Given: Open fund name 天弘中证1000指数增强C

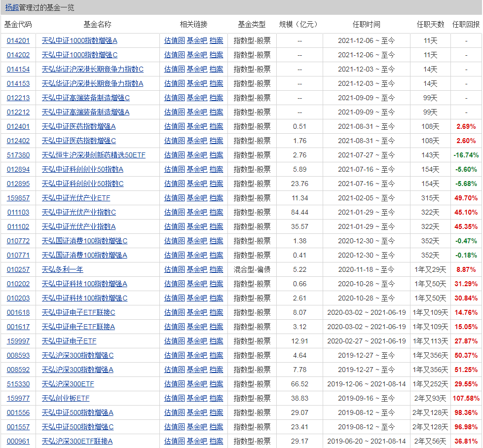Looking at the screenshot, I should [79, 55].
